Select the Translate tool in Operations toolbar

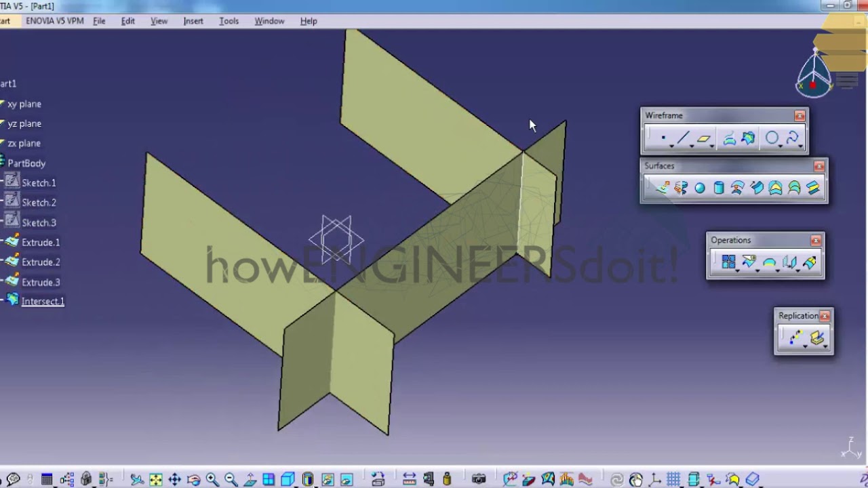789,262
